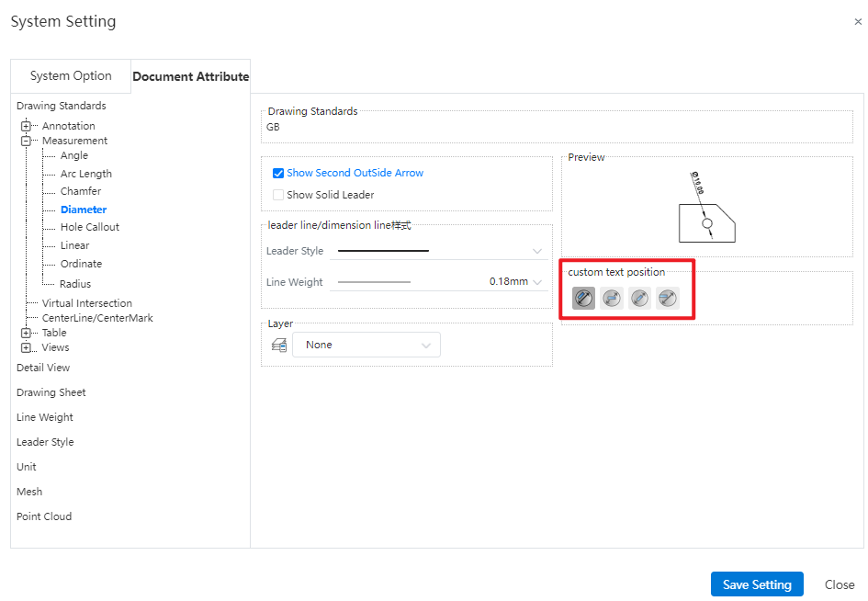Viewport: 868px width, 601px height.
Task: Close the System Setting dialog with X
Action: pos(858,22)
